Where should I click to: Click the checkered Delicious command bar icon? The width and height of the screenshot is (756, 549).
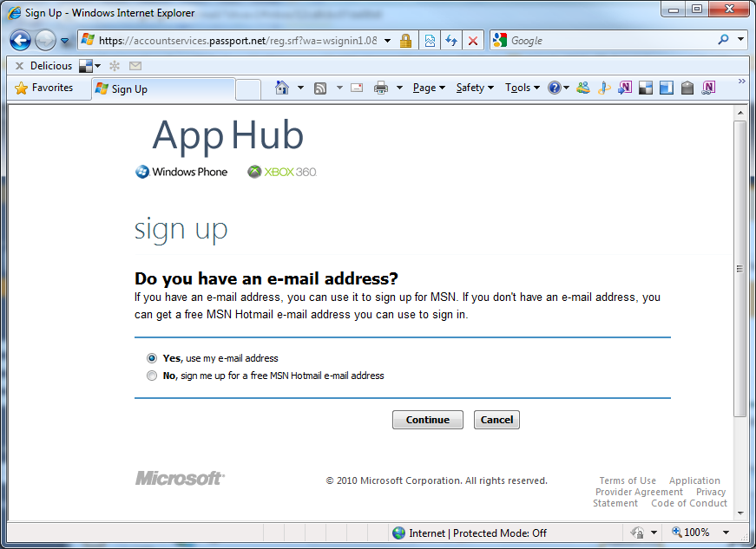pyautogui.click(x=646, y=88)
